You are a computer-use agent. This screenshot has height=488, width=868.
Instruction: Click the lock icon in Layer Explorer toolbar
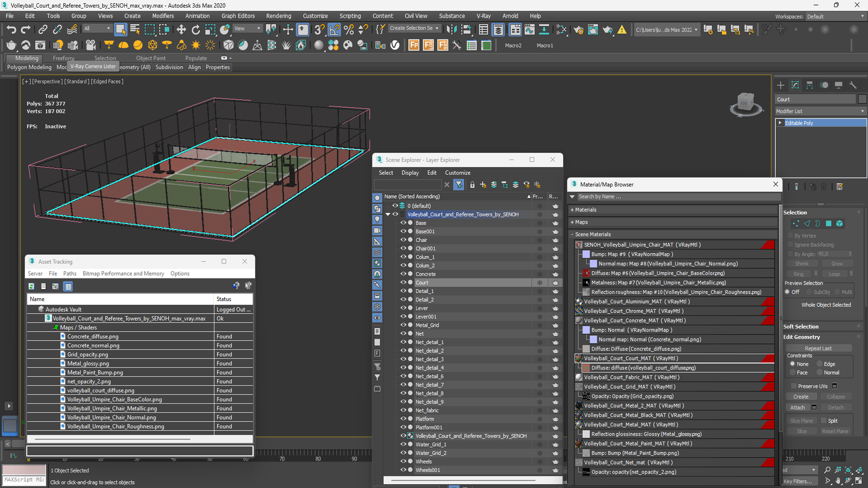pyautogui.click(x=472, y=185)
